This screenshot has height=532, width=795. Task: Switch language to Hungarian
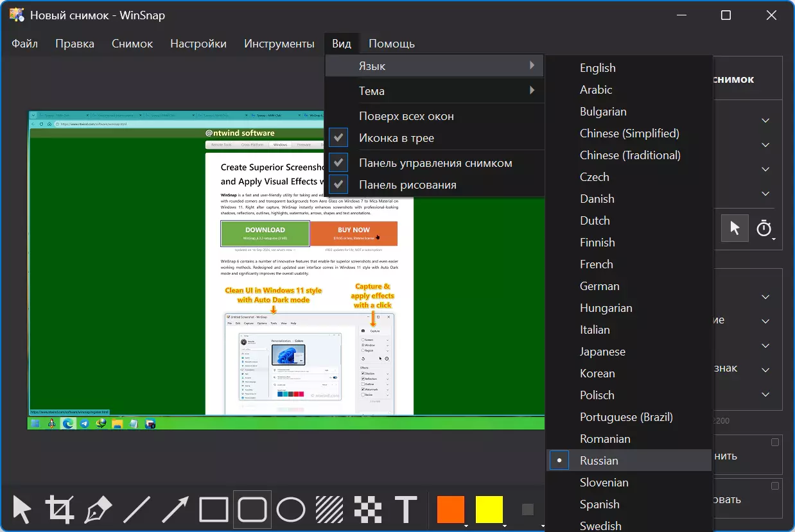629,308
